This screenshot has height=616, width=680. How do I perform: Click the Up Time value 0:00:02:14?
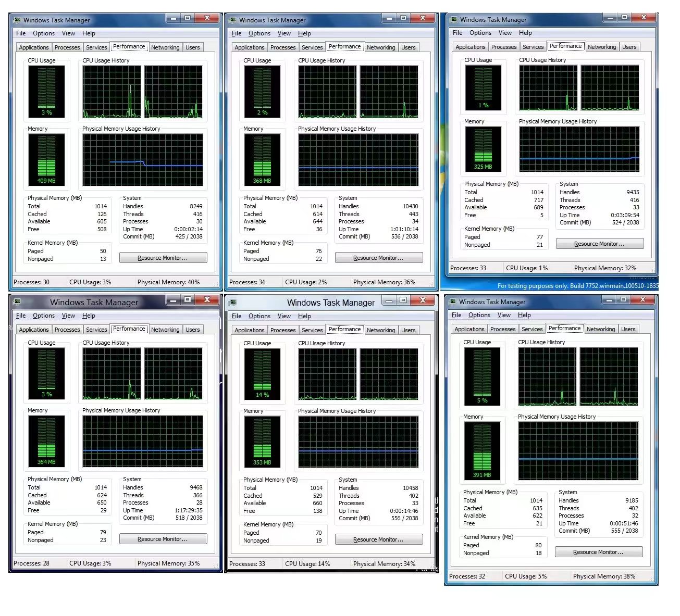[189, 229]
